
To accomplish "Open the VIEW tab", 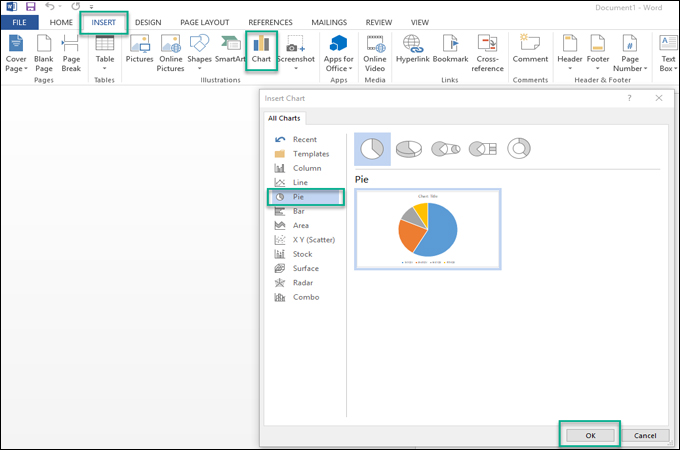I will [420, 23].
